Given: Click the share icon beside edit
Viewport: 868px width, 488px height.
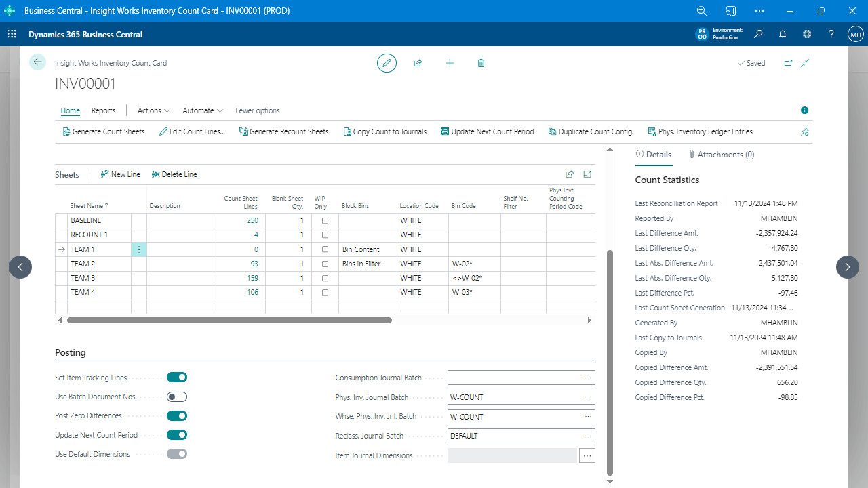Looking at the screenshot, I should [x=418, y=63].
